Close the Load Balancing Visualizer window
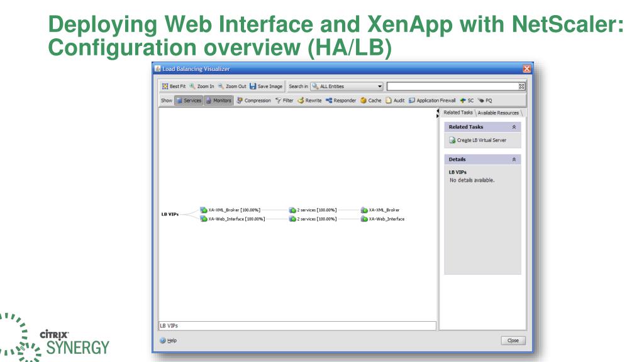Viewport: 644px width, 362px height. 527,69
